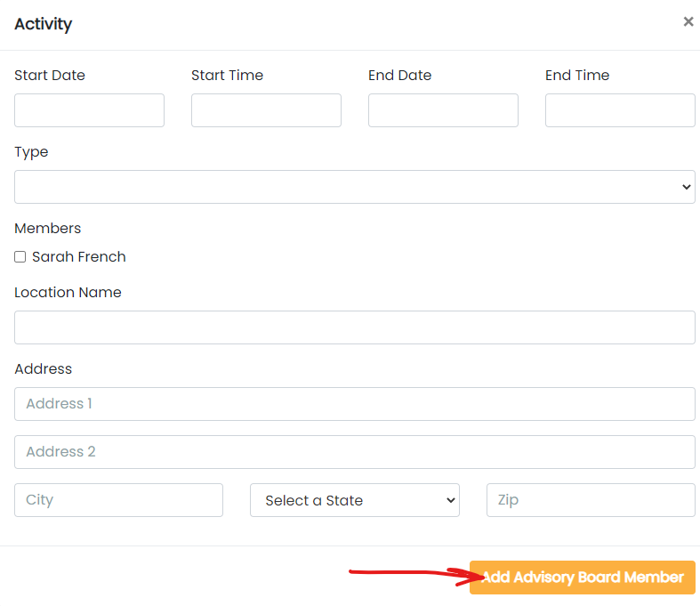This screenshot has height=606, width=700.
Task: Close the Activity dialog
Action: coord(688,22)
